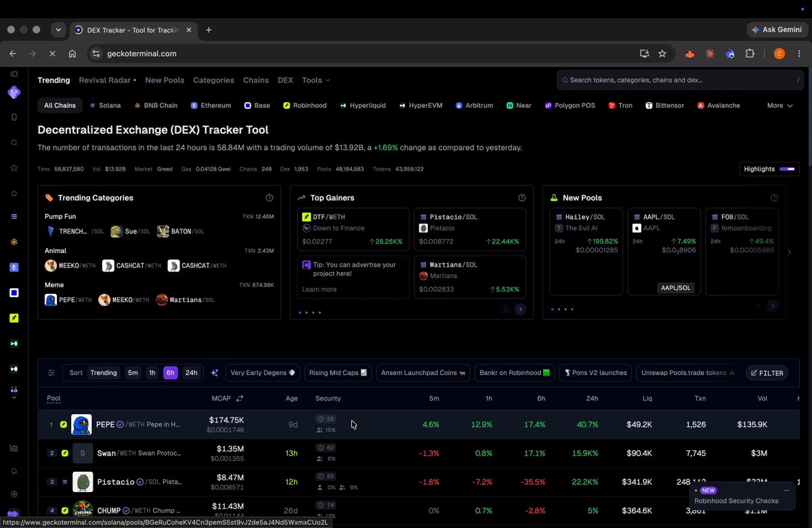This screenshot has width=812, height=528.
Task: Select 5m sort timeframe
Action: [x=133, y=373]
